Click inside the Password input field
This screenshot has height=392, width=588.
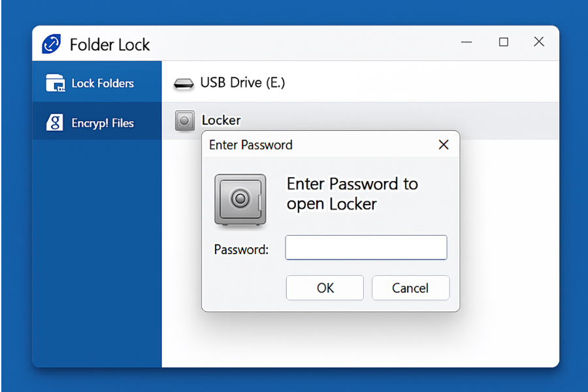(366, 248)
